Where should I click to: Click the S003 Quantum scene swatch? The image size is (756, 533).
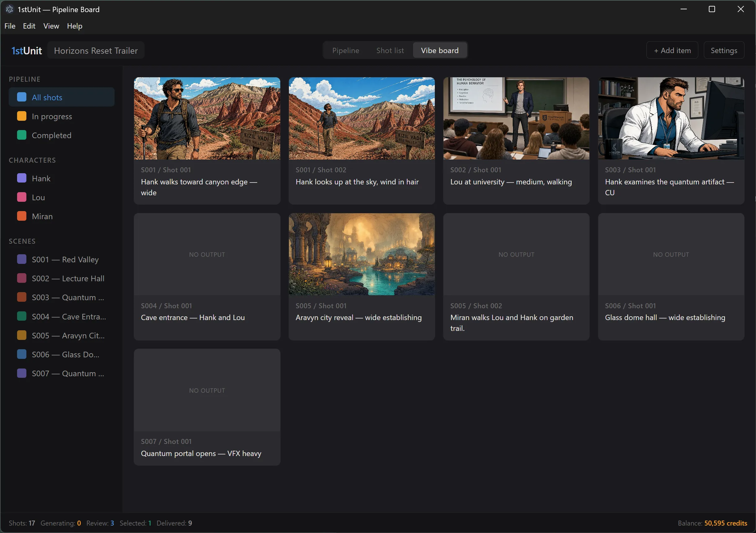point(22,297)
